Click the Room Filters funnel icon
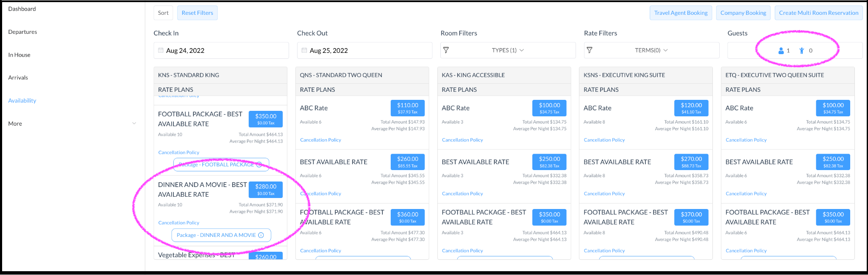The width and height of the screenshot is (868, 275). (x=446, y=50)
